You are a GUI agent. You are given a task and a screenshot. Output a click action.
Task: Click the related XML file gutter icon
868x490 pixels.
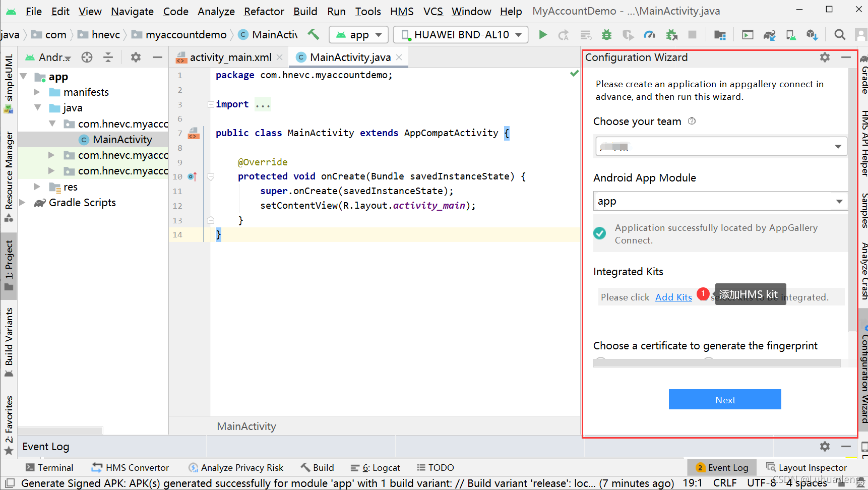(194, 134)
